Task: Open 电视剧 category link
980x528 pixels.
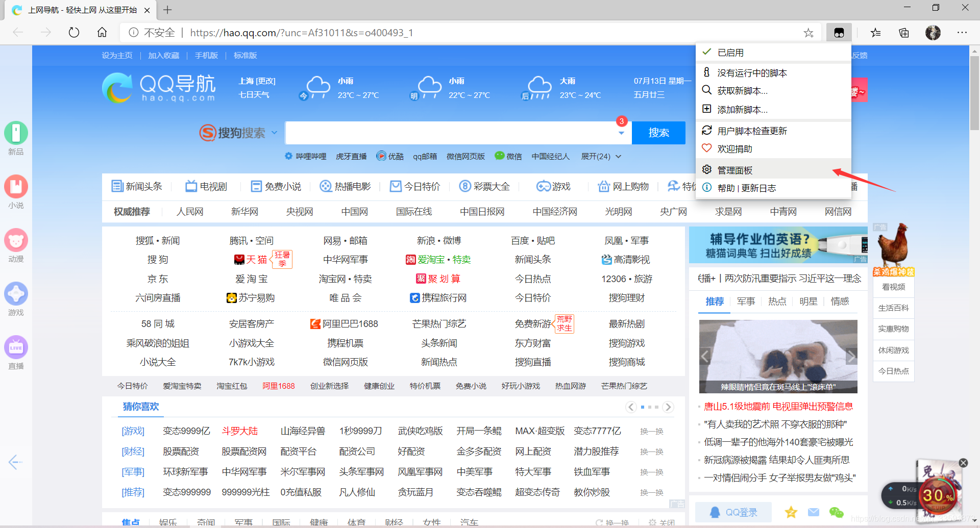Action: [206, 187]
